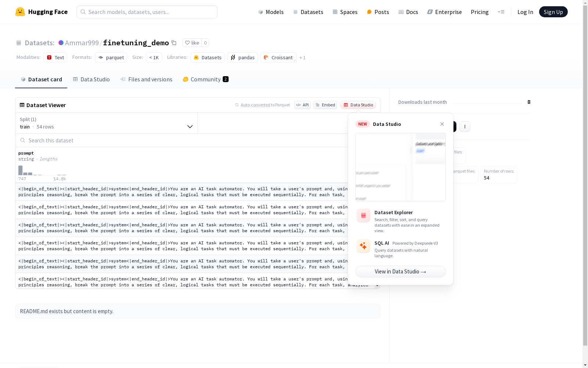Click the Croissant library tag

pos(278,57)
